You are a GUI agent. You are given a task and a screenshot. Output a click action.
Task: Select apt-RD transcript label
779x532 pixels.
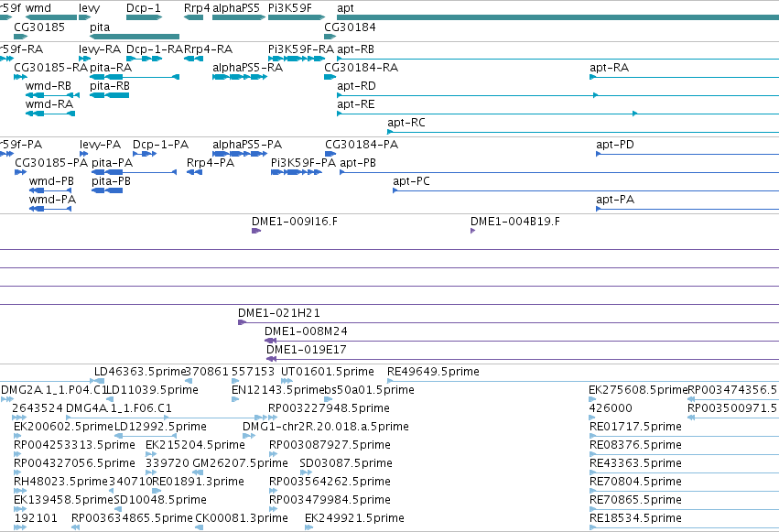[x=356, y=86]
